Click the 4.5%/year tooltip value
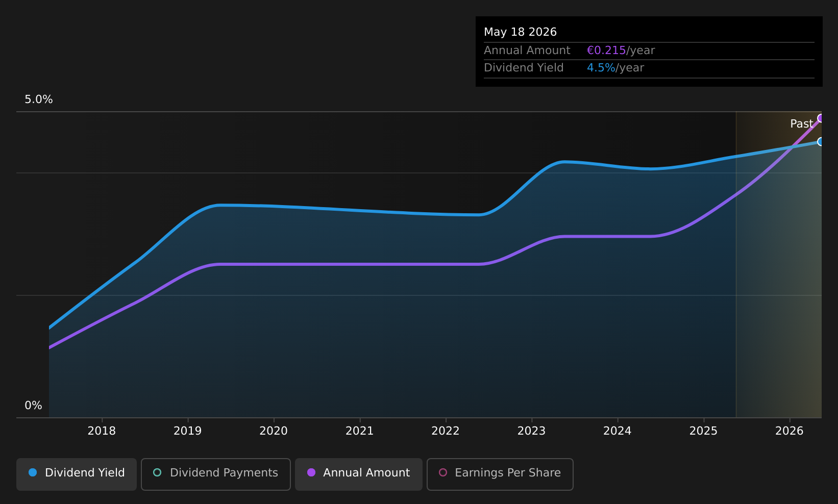This screenshot has height=504, width=838. [x=615, y=68]
